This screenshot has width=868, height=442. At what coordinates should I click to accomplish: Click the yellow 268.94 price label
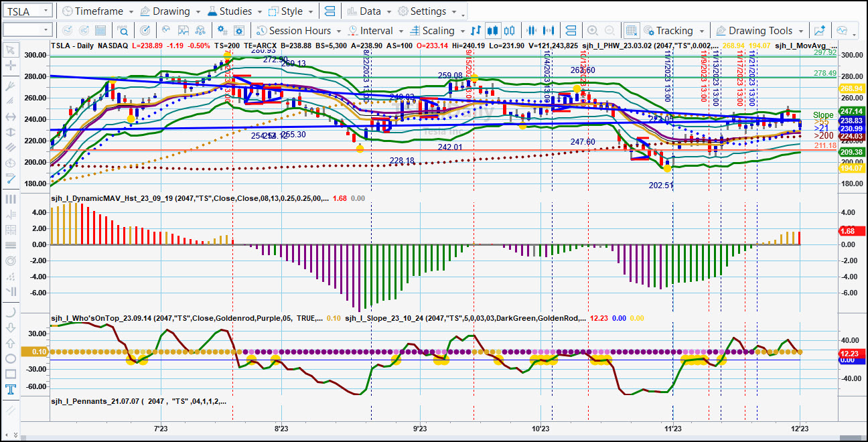(x=851, y=88)
